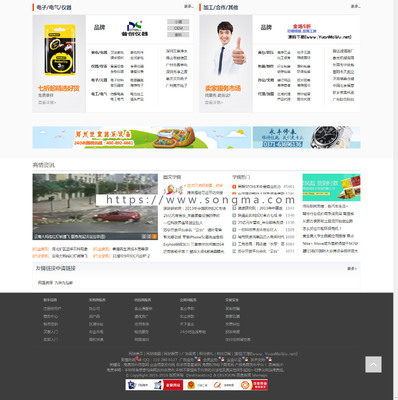Click the first gray carousel indicator on news image

pyautogui.click(x=144, y=236)
